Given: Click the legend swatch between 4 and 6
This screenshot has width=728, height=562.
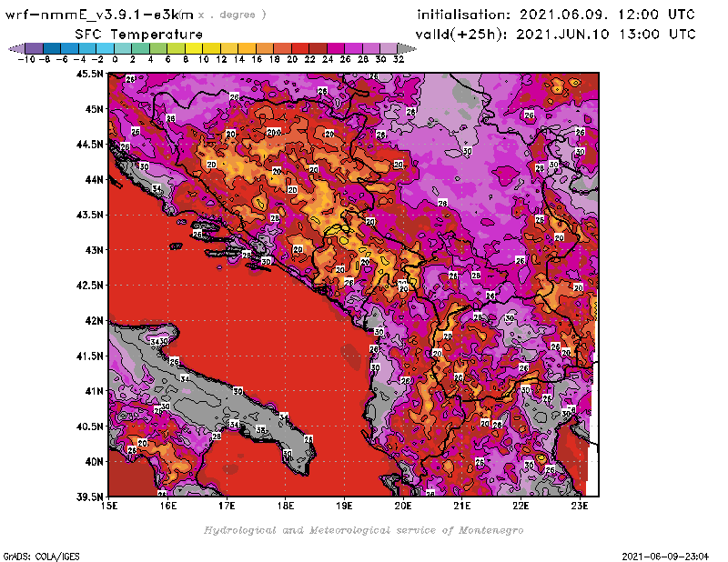Looking at the screenshot, I should (x=157, y=49).
